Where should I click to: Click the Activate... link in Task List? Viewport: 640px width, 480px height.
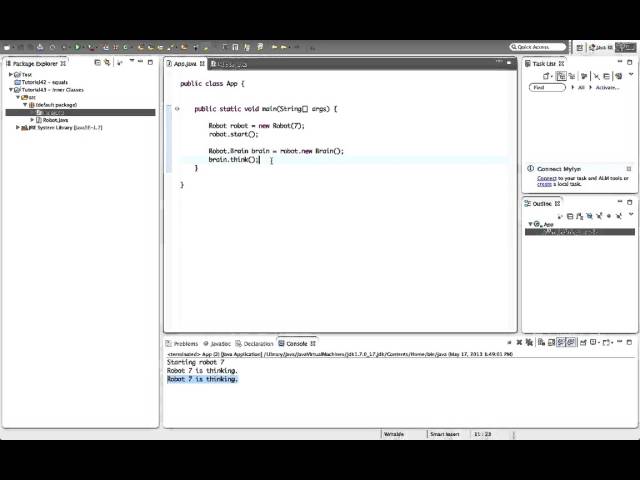[x=607, y=88]
